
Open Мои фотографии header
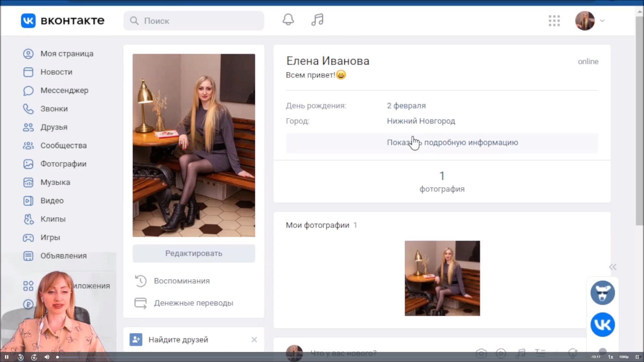317,225
